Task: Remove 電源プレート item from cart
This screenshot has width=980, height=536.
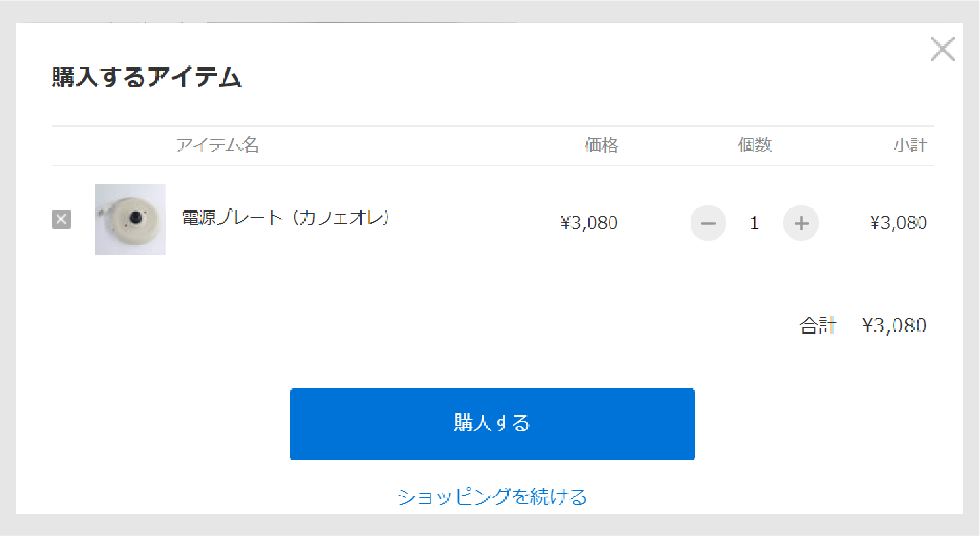Action: [61, 219]
